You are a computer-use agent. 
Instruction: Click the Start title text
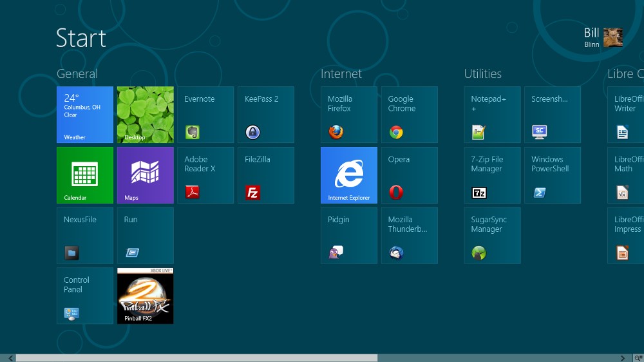pyautogui.click(x=81, y=38)
